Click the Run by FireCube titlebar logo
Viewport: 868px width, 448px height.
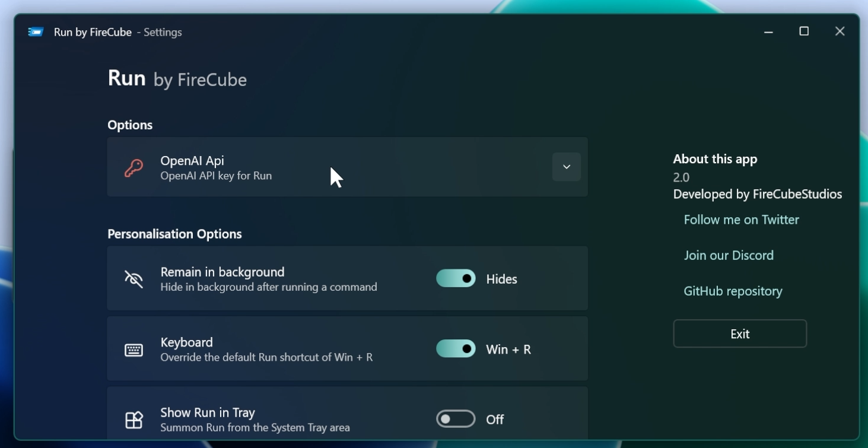click(x=36, y=31)
